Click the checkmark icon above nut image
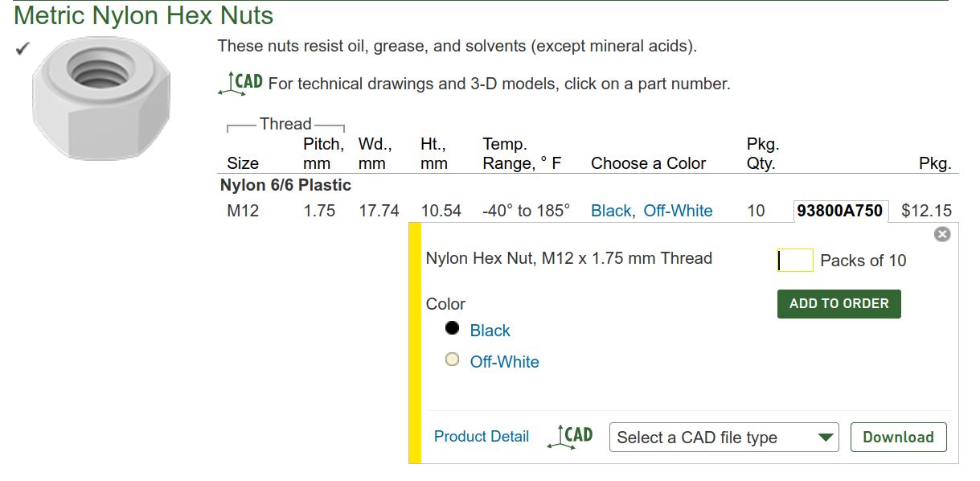 [22, 49]
